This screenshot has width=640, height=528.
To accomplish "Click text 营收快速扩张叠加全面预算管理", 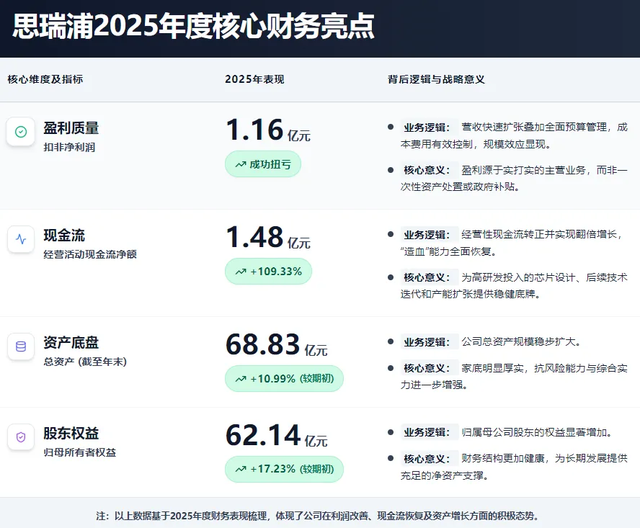I will tap(534, 127).
